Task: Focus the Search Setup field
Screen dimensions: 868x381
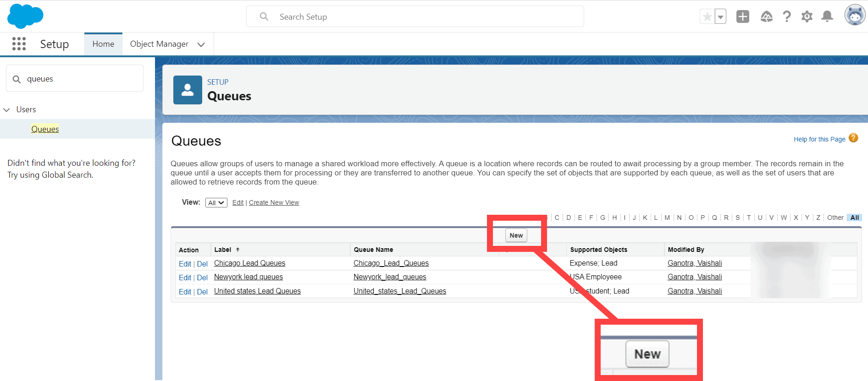Action: (415, 16)
